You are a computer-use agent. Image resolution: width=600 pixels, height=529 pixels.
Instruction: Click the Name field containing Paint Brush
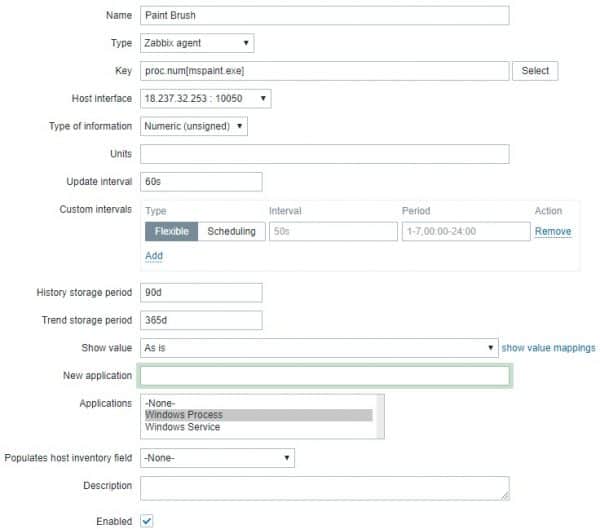coord(324,15)
